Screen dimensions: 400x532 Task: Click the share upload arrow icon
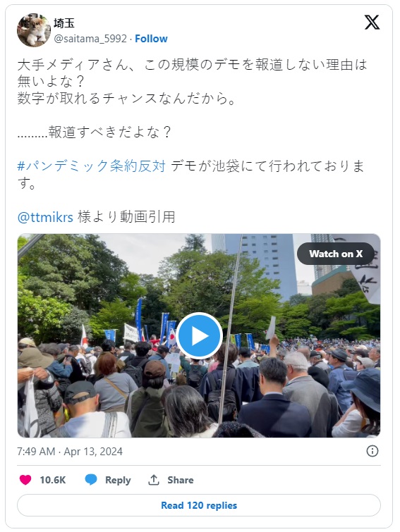pos(154,480)
